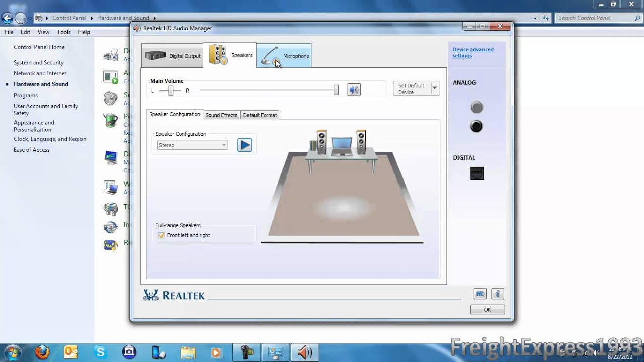644x362 pixels.
Task: Click the Control Panel breadcrumb segment
Action: pyautogui.click(x=69, y=18)
